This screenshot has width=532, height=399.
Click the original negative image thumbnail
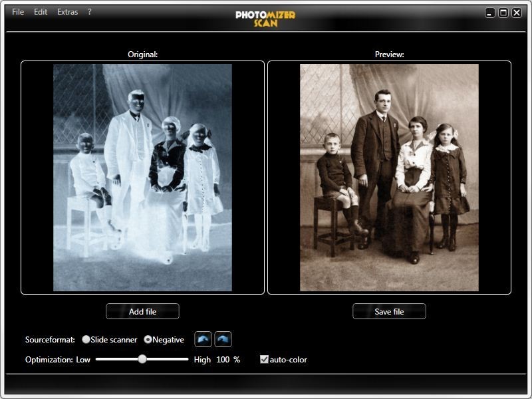(x=142, y=178)
